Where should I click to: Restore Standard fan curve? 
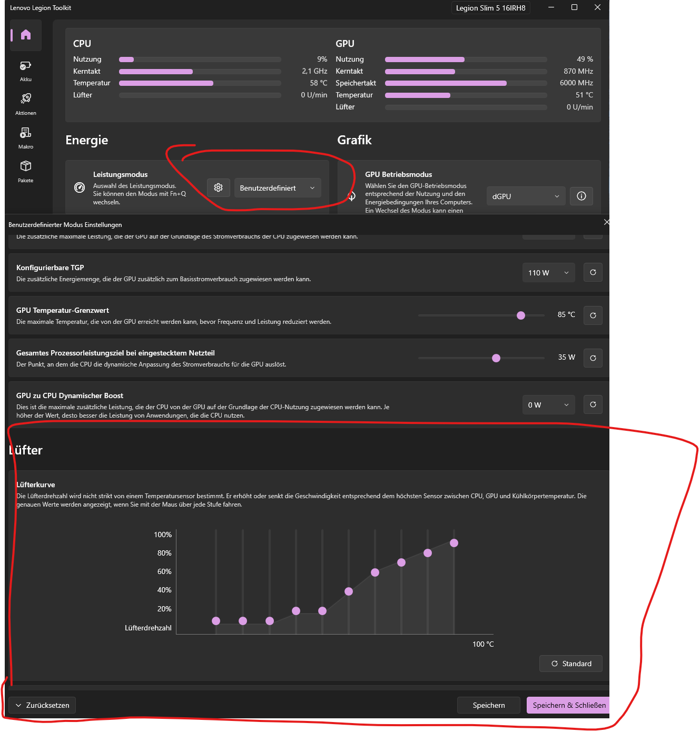(x=571, y=664)
